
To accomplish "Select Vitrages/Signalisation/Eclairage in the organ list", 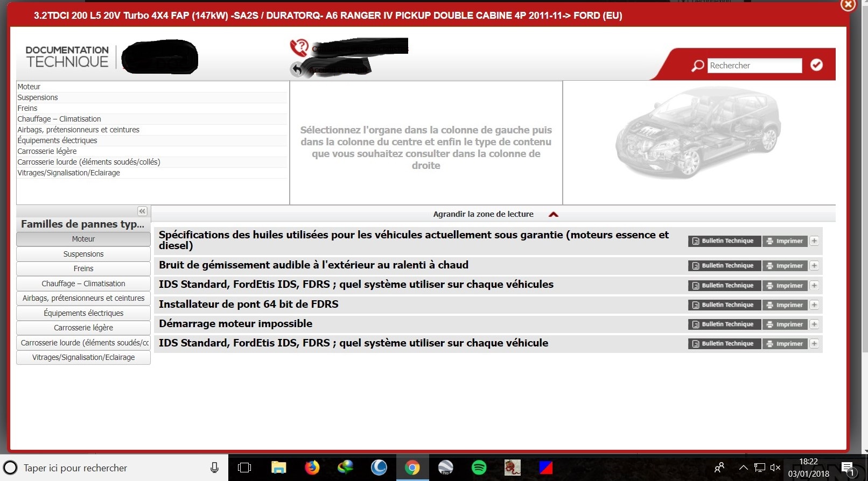I will coord(152,173).
